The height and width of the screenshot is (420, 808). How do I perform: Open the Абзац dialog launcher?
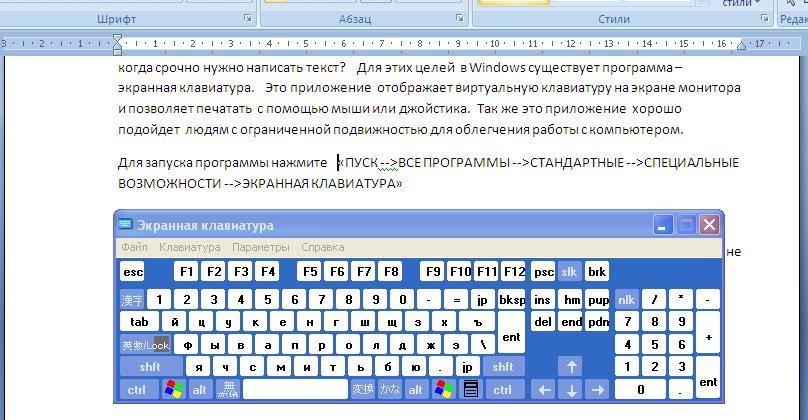[x=459, y=19]
